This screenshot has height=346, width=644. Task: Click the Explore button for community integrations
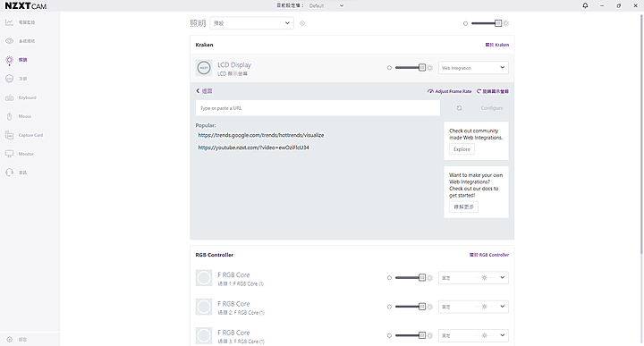coord(462,149)
